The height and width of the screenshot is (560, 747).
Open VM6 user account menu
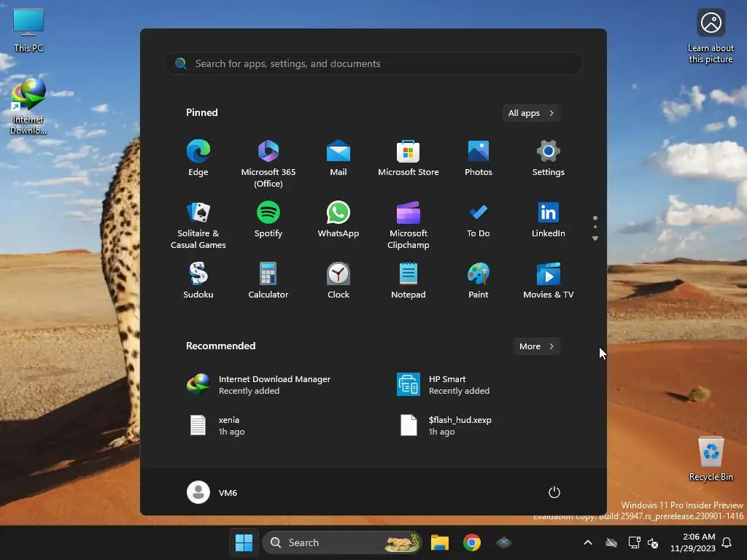click(x=212, y=492)
